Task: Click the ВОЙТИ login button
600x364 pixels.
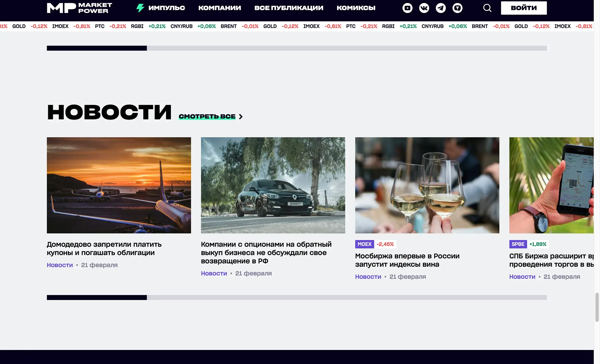Action: [524, 8]
